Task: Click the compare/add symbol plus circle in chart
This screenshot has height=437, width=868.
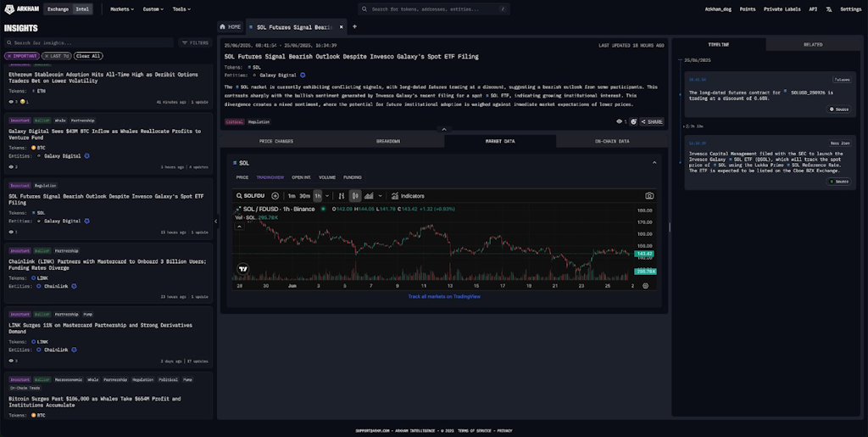Action: click(x=275, y=196)
